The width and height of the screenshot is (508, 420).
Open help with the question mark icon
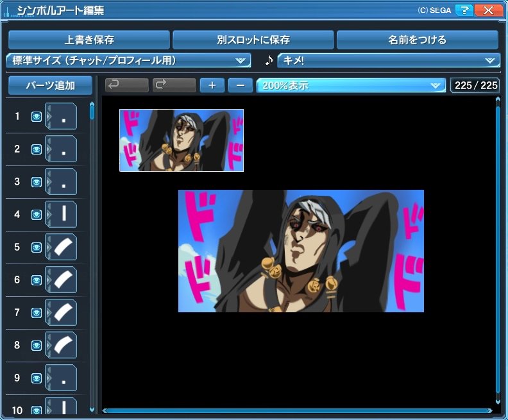click(464, 10)
